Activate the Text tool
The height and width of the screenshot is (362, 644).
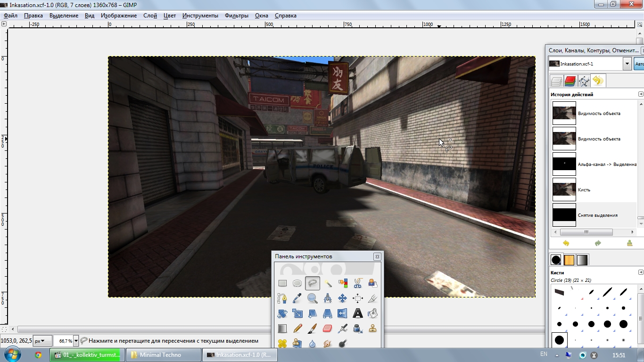(358, 313)
